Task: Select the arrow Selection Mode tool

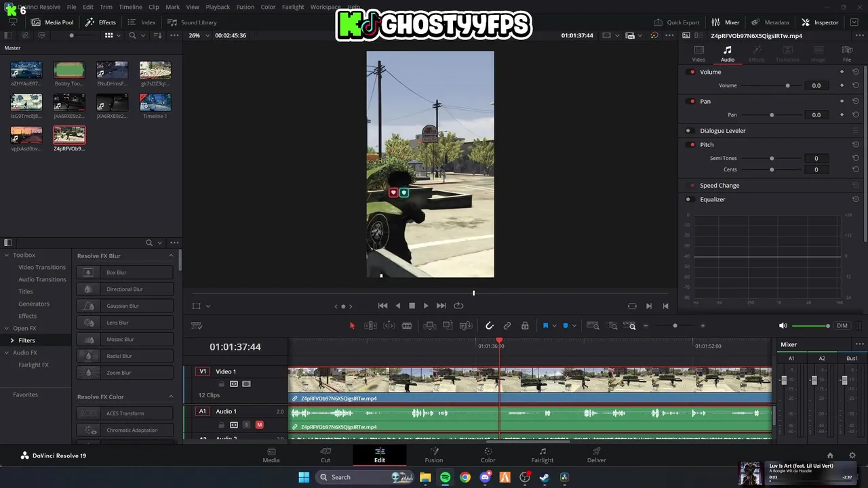Action: 352,326
